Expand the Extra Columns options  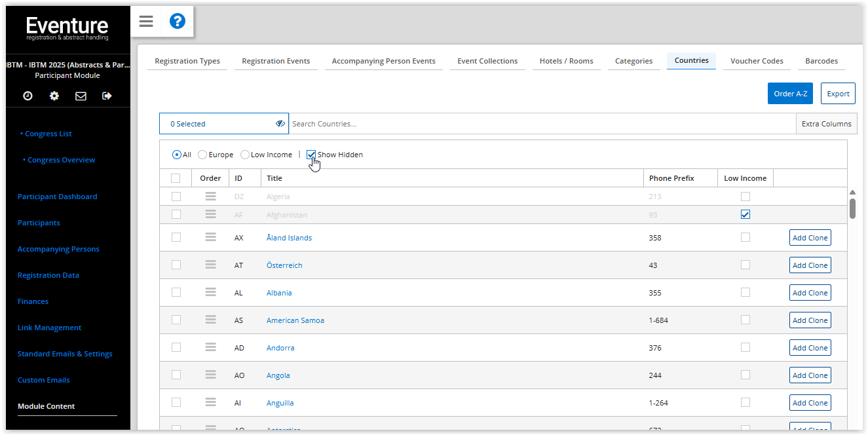click(x=826, y=124)
